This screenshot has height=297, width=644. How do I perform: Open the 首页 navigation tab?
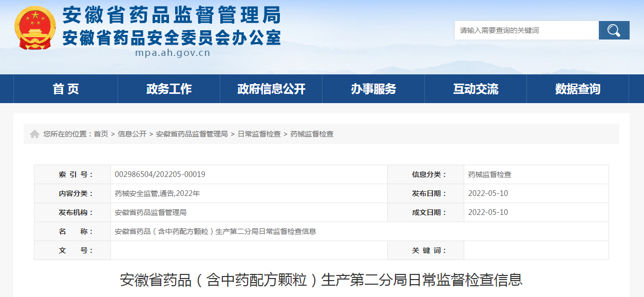[66, 89]
